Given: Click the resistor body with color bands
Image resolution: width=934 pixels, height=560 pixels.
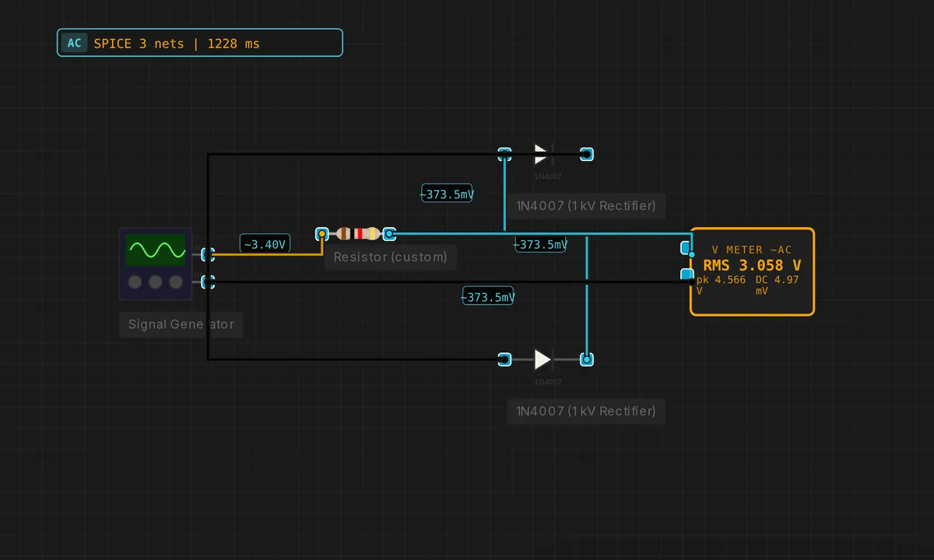Looking at the screenshot, I should pyautogui.click(x=358, y=233).
